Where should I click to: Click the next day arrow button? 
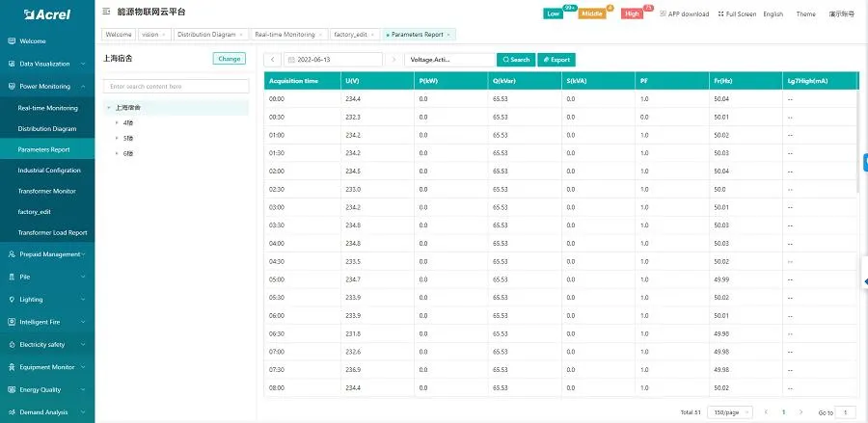[393, 60]
